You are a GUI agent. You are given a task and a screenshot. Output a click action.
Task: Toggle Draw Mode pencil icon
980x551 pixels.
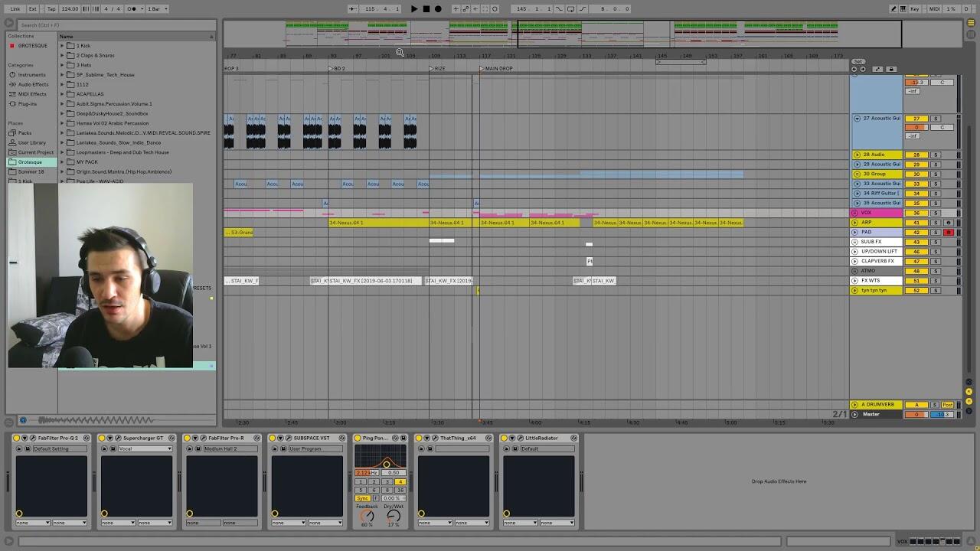pyautogui.click(x=893, y=9)
